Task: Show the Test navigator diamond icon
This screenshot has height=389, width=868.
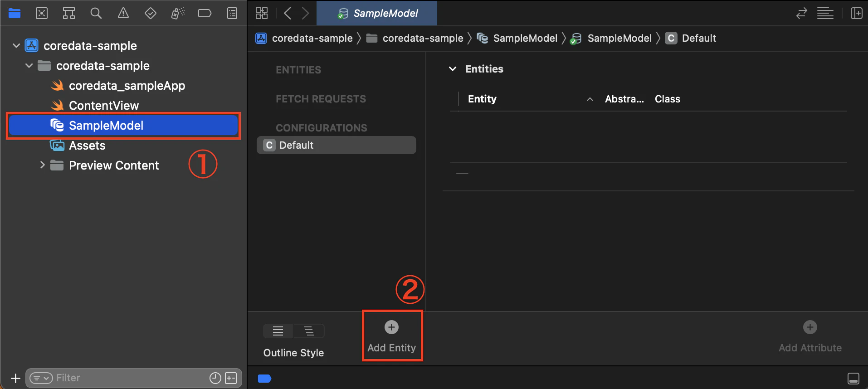Action: (151, 13)
